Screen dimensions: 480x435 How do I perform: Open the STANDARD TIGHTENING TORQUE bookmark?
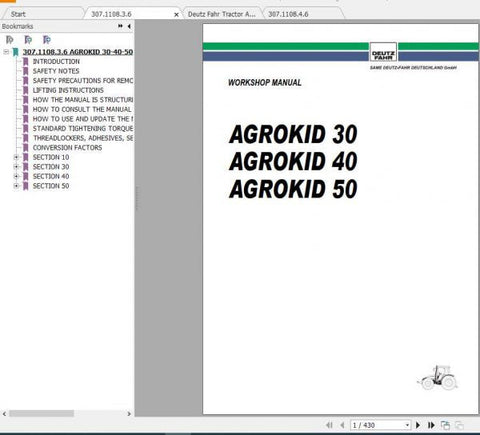click(x=83, y=128)
